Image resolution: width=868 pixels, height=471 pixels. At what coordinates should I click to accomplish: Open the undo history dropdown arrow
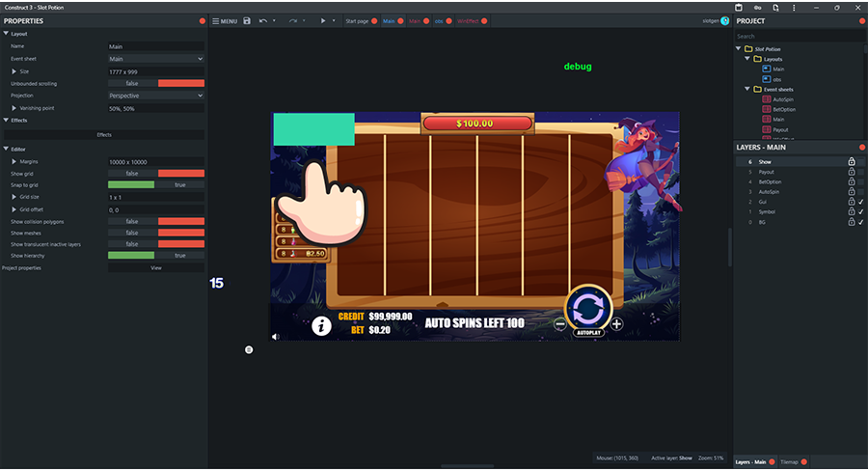coord(274,21)
